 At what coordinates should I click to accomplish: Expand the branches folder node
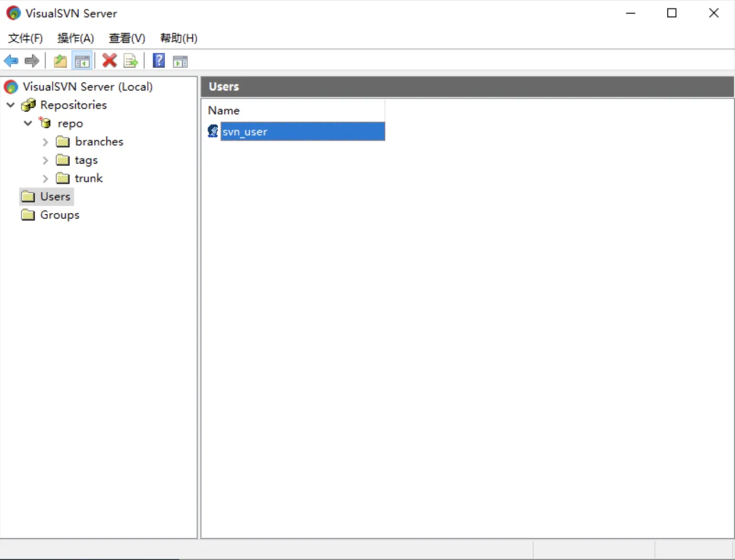pyautogui.click(x=45, y=142)
